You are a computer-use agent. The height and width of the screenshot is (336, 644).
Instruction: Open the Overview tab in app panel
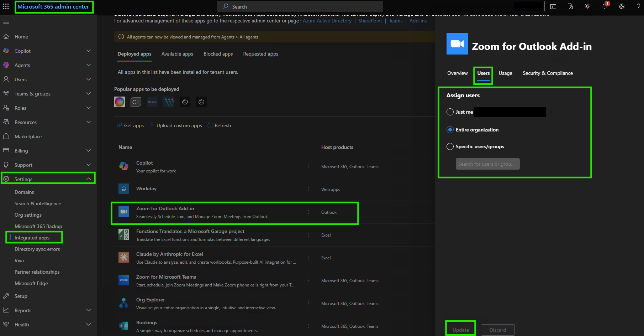click(458, 73)
